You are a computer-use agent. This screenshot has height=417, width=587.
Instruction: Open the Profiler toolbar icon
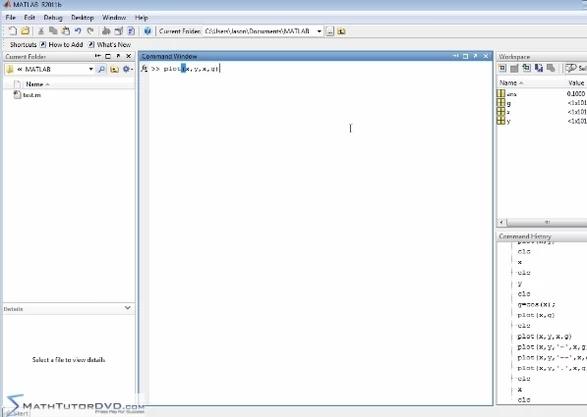pos(131,31)
